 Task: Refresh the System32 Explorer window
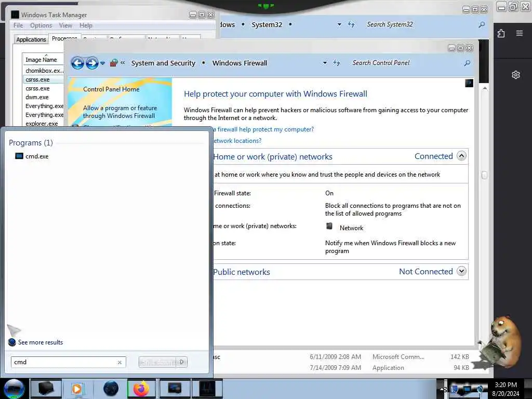(351, 24)
